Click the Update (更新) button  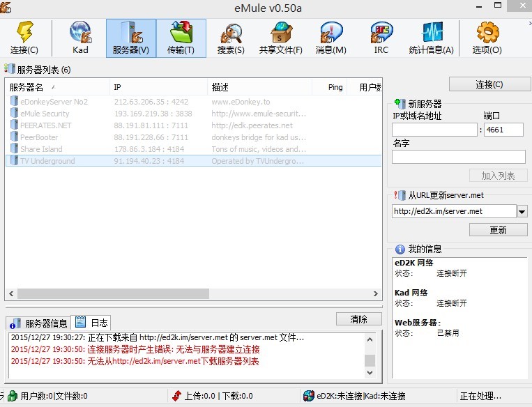(x=498, y=230)
